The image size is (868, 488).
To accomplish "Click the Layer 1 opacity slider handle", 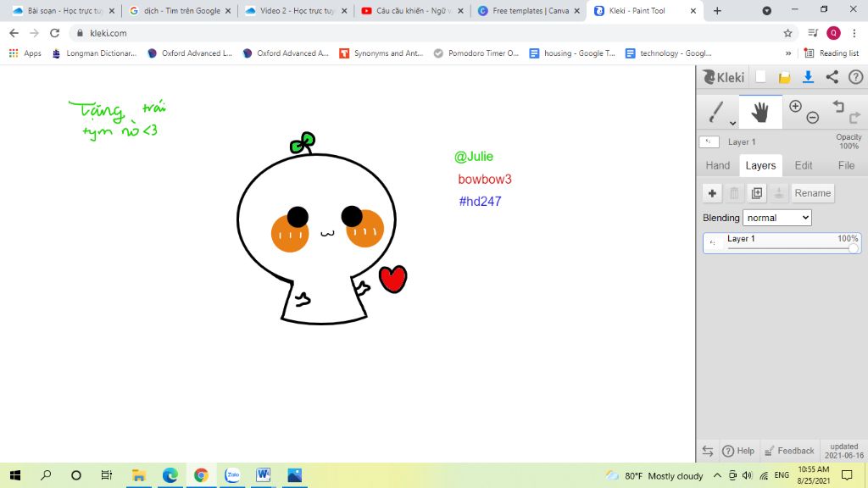I will [x=853, y=248].
